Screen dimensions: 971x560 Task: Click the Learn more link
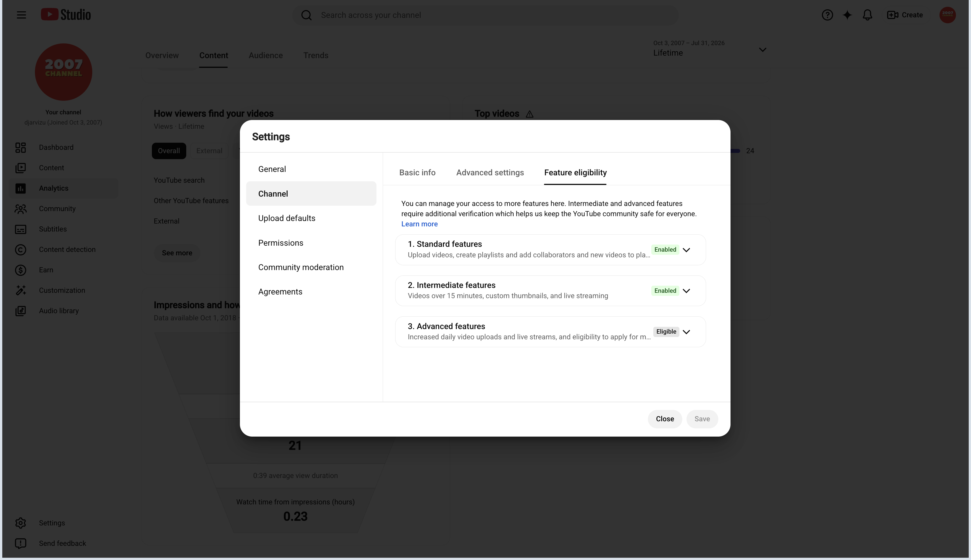[x=419, y=224]
